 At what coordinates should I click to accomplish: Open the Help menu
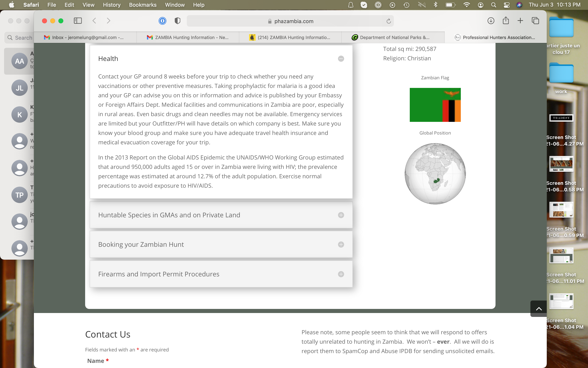(x=198, y=5)
